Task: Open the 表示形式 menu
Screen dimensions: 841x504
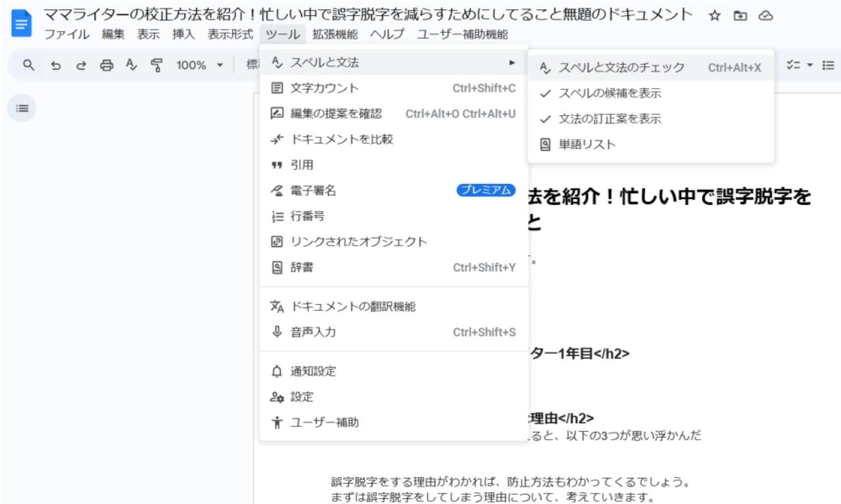Action: click(230, 34)
